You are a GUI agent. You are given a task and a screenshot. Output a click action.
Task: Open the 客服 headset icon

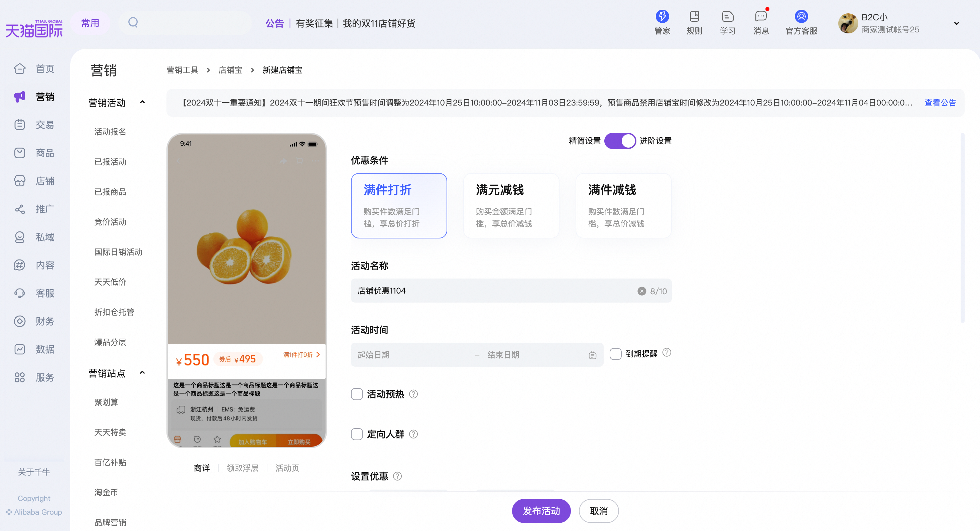(19, 293)
